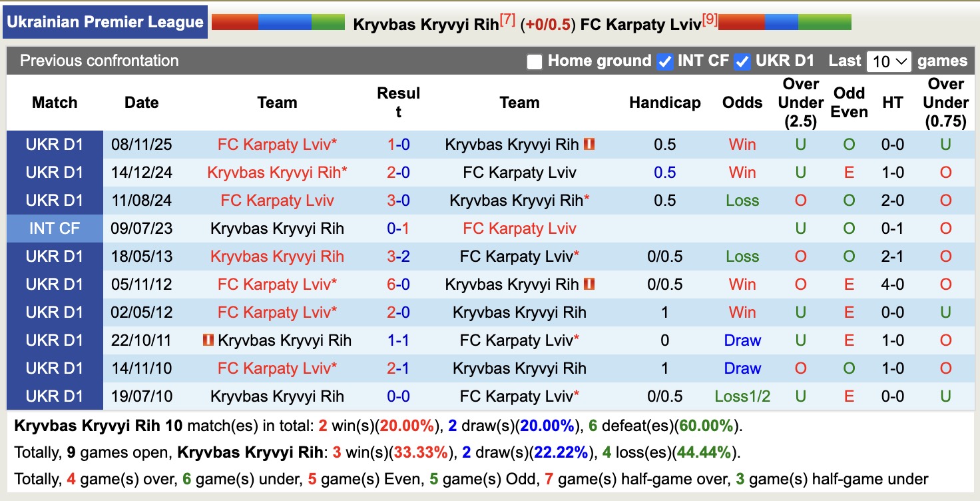Open the 0-0 result on 19/07/10
Viewport: 980px width, 501px height.
[x=398, y=396]
